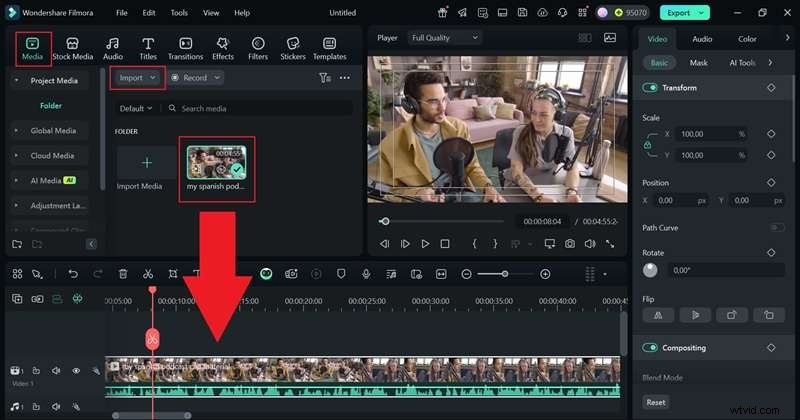Enable the Path Curve toggle
Viewport: 800px width, 420px height.
776,228
